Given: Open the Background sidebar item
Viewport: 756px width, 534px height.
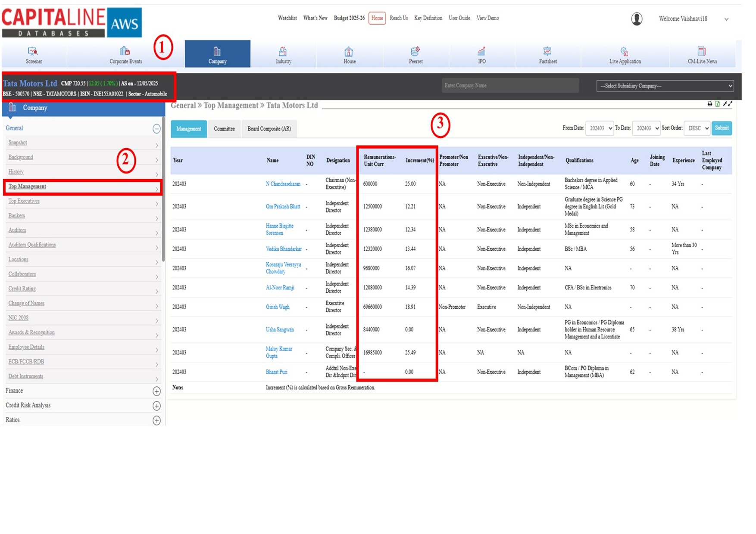Looking at the screenshot, I should pos(21,157).
